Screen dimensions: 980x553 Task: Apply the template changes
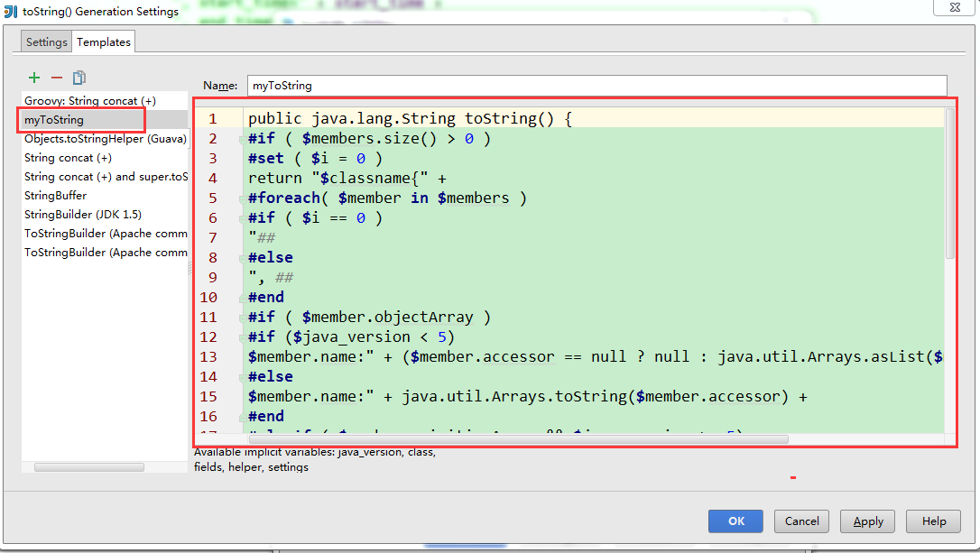click(867, 521)
